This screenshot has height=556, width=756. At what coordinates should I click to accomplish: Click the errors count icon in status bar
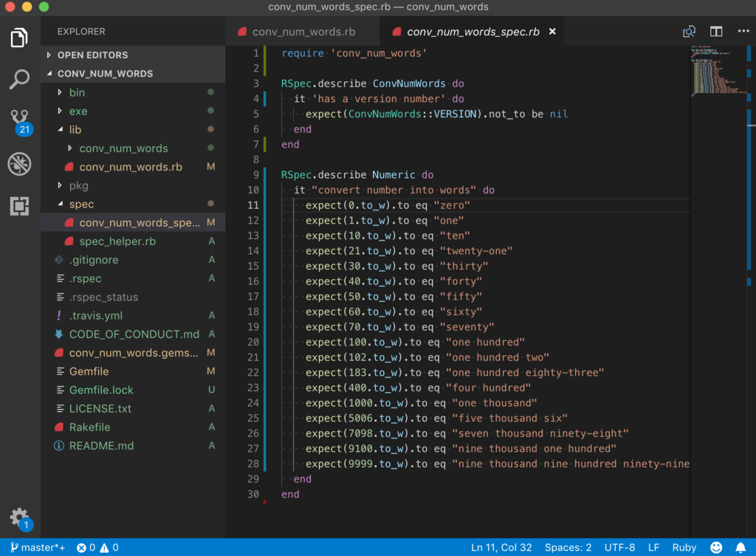click(x=81, y=548)
